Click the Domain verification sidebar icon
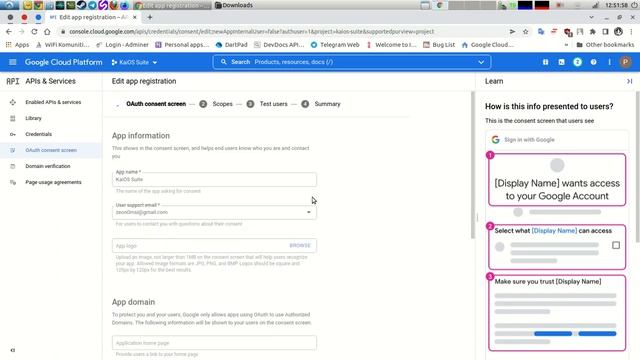 13,166
